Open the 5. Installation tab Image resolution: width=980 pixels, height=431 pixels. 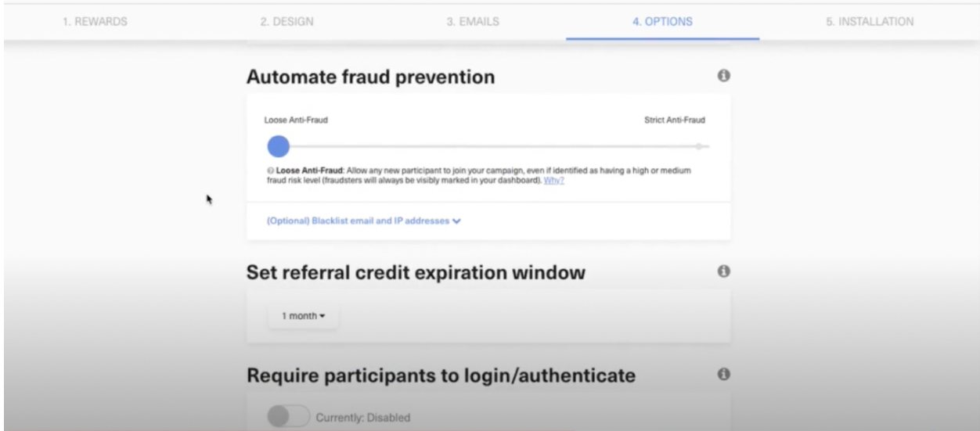[868, 21]
